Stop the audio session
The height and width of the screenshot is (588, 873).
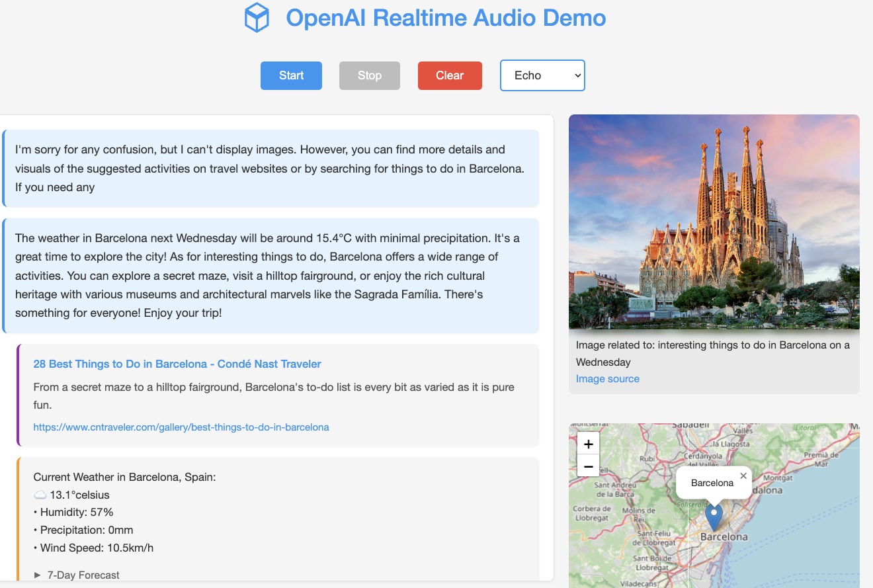tap(369, 75)
